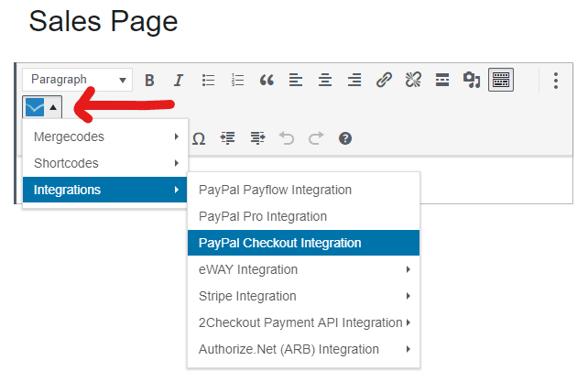Click the remove link icon
The image size is (588, 382).
pyautogui.click(x=413, y=80)
